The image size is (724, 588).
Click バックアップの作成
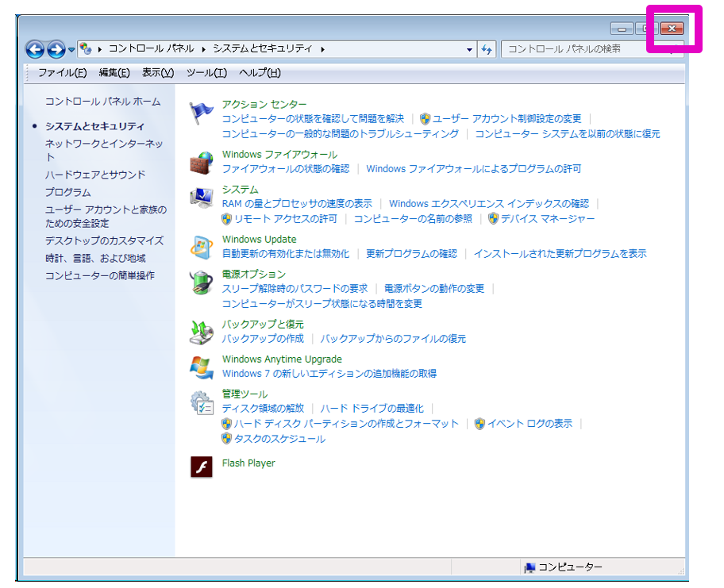click(263, 338)
